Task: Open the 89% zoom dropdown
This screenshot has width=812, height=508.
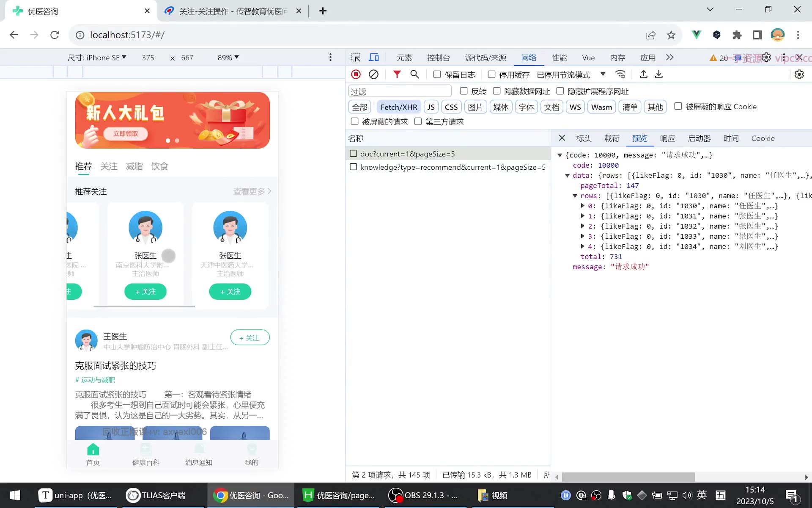Action: 228,58
